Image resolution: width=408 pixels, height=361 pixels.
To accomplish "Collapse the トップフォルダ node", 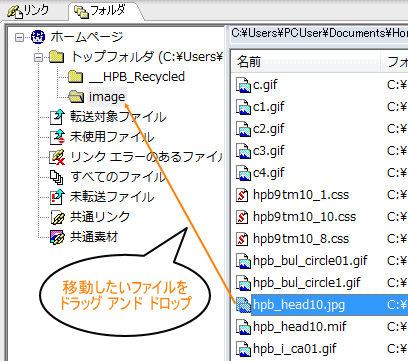I will 39,57.
